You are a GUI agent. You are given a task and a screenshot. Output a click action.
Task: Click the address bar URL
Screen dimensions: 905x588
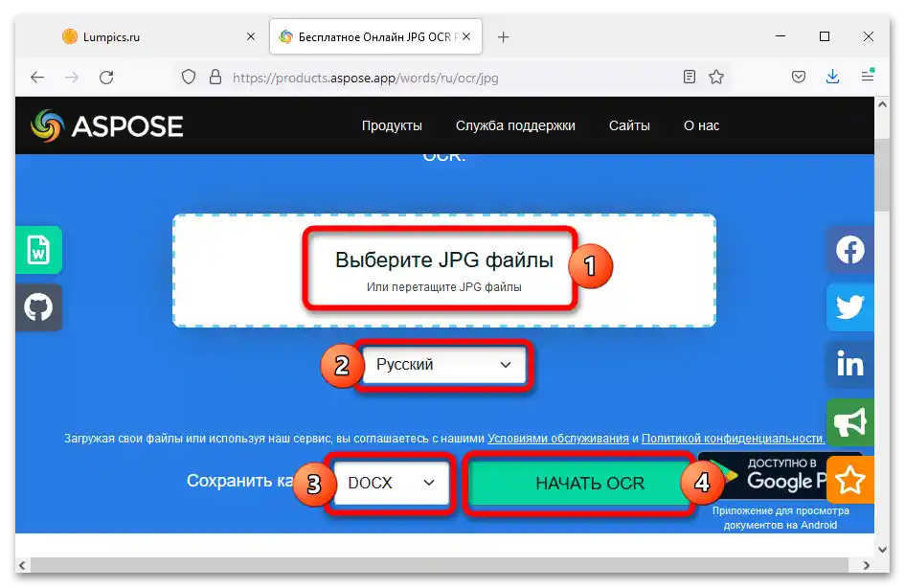pos(365,78)
